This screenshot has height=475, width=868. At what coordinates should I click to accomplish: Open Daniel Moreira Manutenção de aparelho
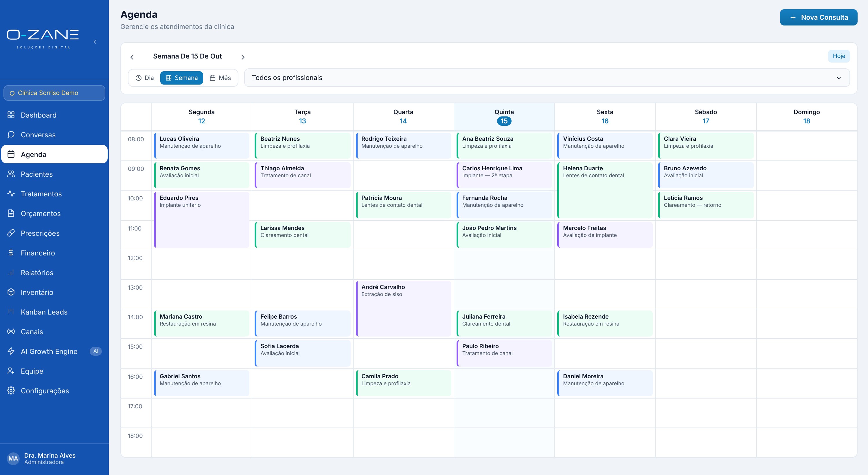tap(605, 383)
